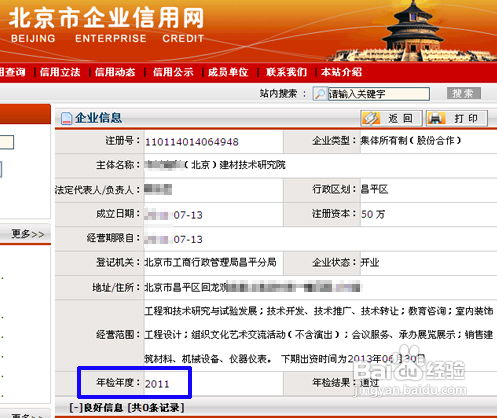Open the 信用动态 menu item
The image size is (497, 418).
pyautogui.click(x=115, y=72)
